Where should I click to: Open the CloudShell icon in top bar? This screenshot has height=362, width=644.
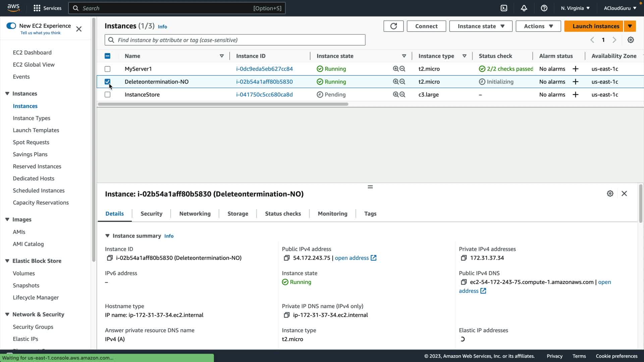coord(504,8)
